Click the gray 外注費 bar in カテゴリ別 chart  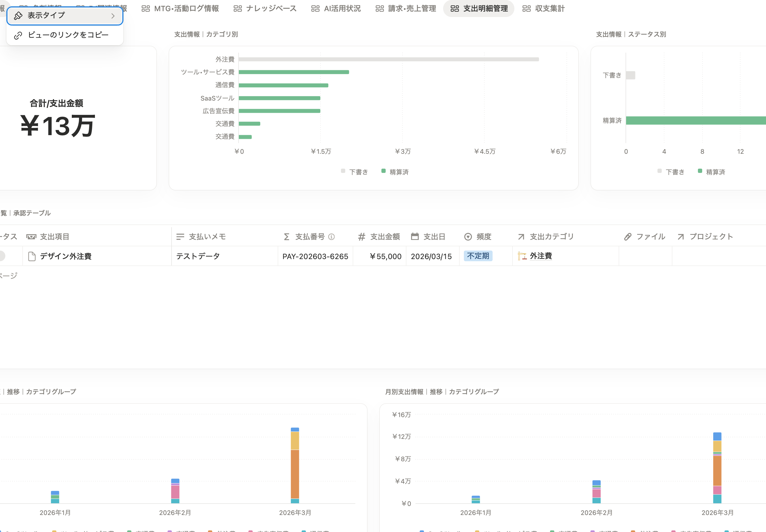pyautogui.click(x=389, y=59)
